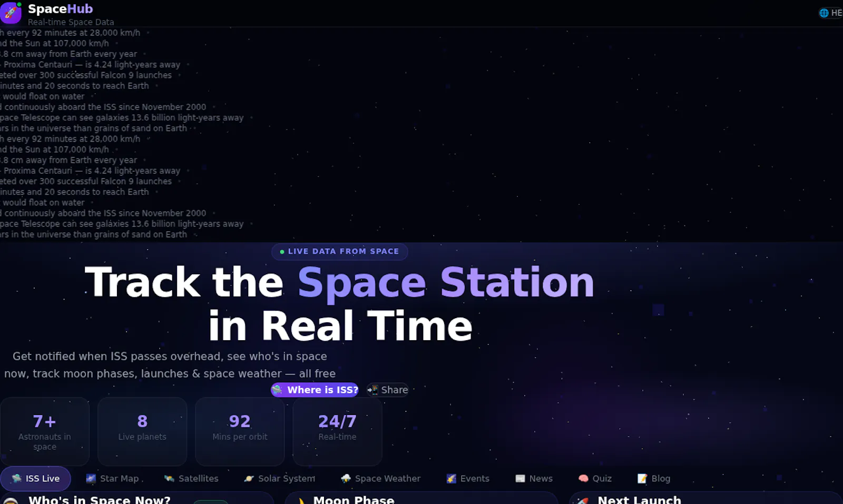Screen dimensions: 843x504
Task: Select the ISS Live tab
Action: (36, 478)
